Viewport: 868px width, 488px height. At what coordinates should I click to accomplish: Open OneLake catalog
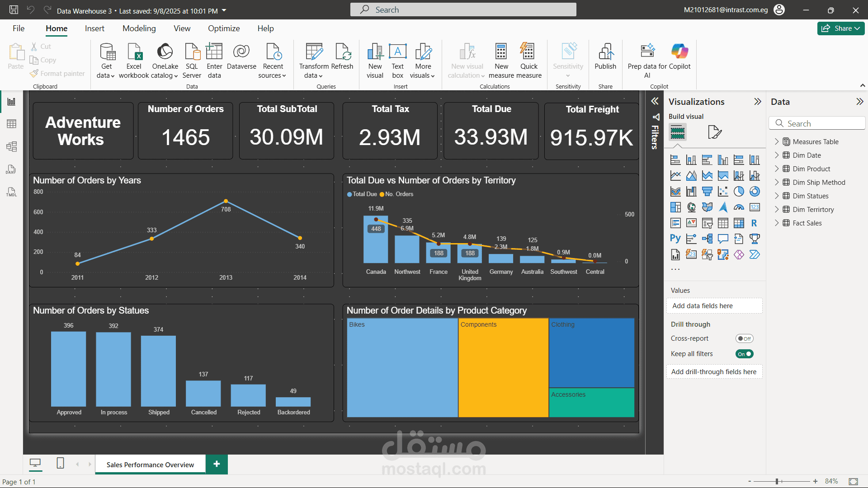click(x=165, y=61)
